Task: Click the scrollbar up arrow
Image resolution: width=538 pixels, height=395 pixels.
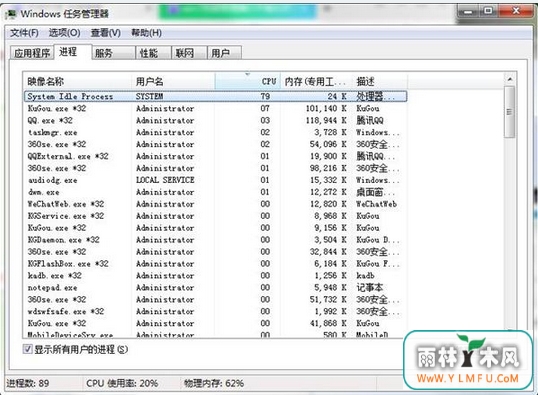Action: 510,79
